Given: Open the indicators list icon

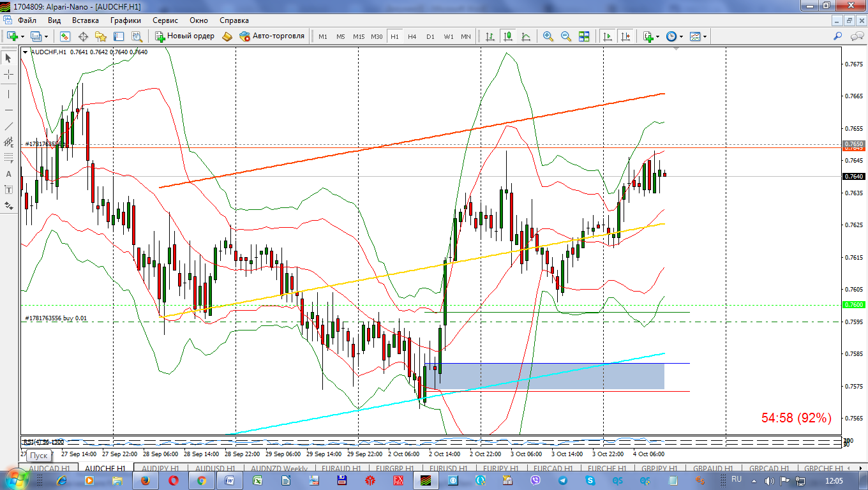Looking at the screenshot, I should 648,36.
